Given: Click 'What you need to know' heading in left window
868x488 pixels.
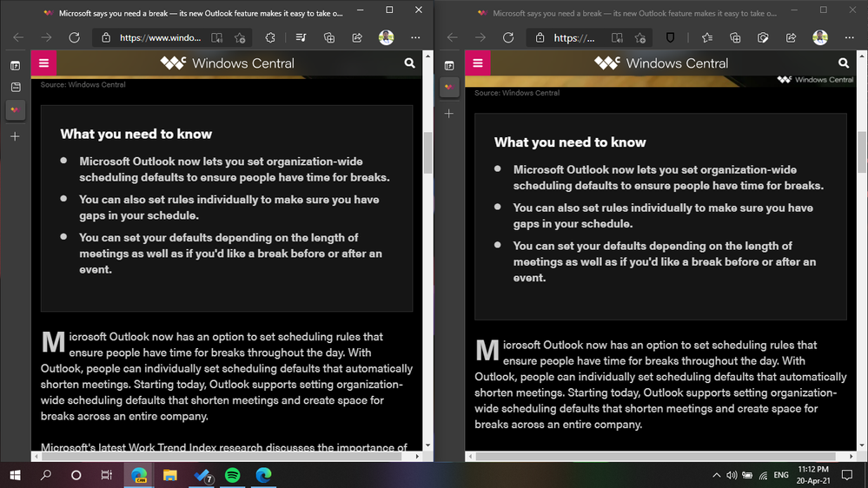Looking at the screenshot, I should coord(136,134).
